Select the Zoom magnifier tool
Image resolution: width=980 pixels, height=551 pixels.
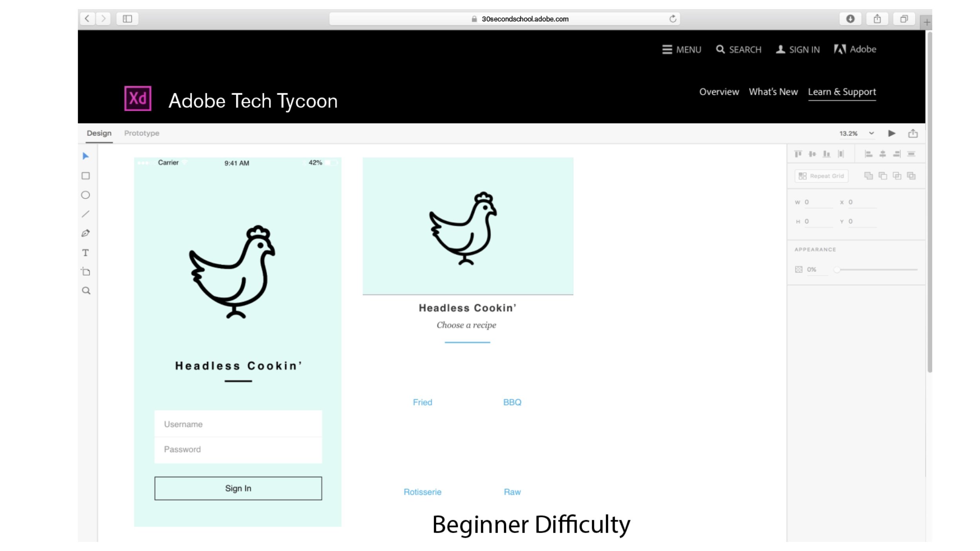point(86,291)
